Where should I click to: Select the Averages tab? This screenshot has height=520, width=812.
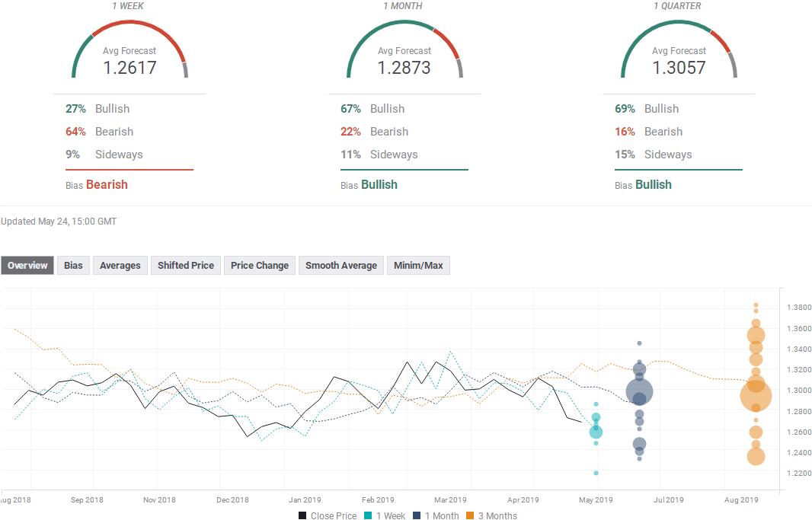[120, 266]
